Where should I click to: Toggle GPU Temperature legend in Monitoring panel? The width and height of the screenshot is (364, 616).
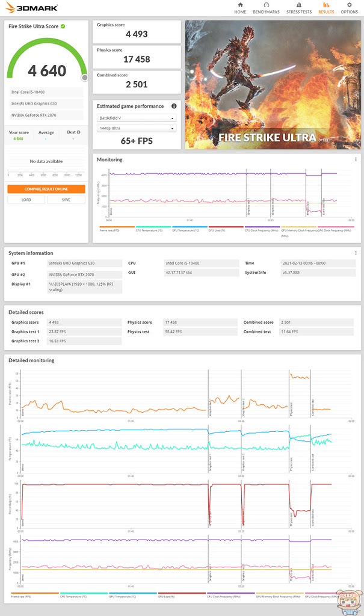(x=190, y=229)
